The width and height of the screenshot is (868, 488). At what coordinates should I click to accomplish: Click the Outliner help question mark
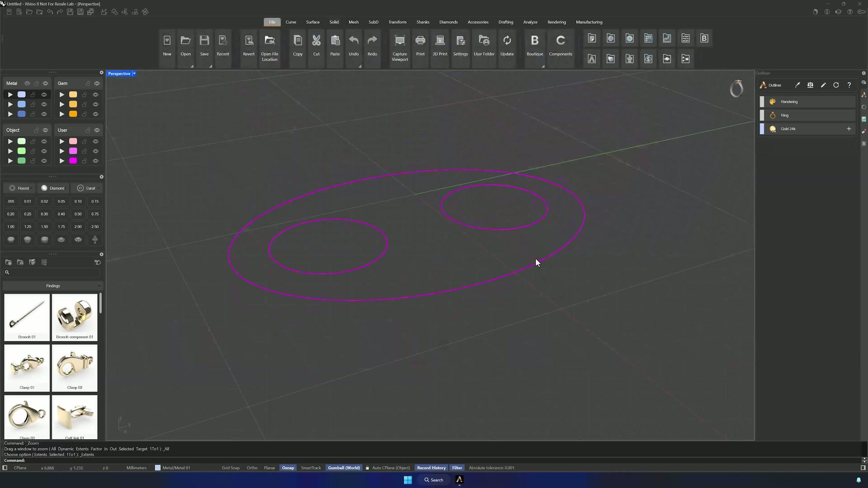tap(849, 85)
